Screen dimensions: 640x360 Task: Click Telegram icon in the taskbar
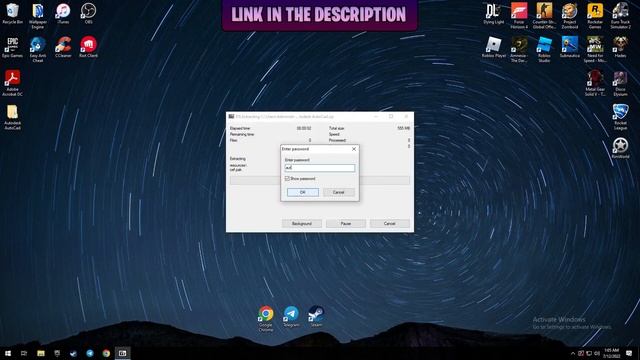pyautogui.click(x=90, y=353)
